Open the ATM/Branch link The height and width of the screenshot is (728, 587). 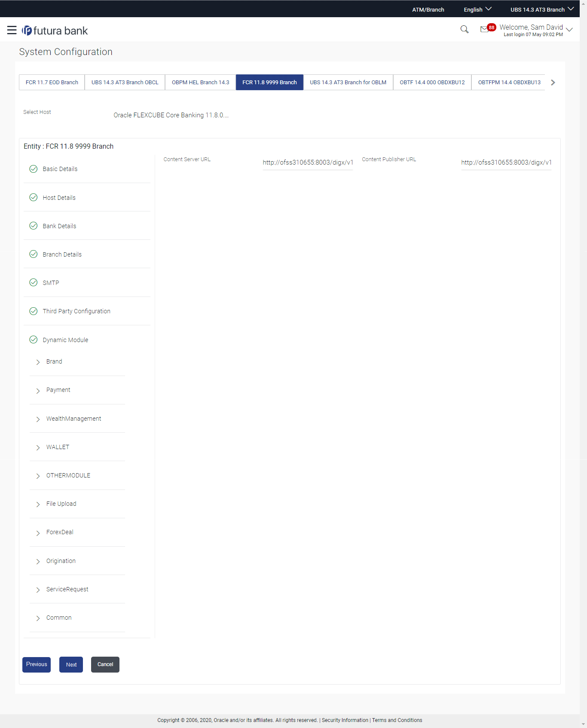(428, 9)
